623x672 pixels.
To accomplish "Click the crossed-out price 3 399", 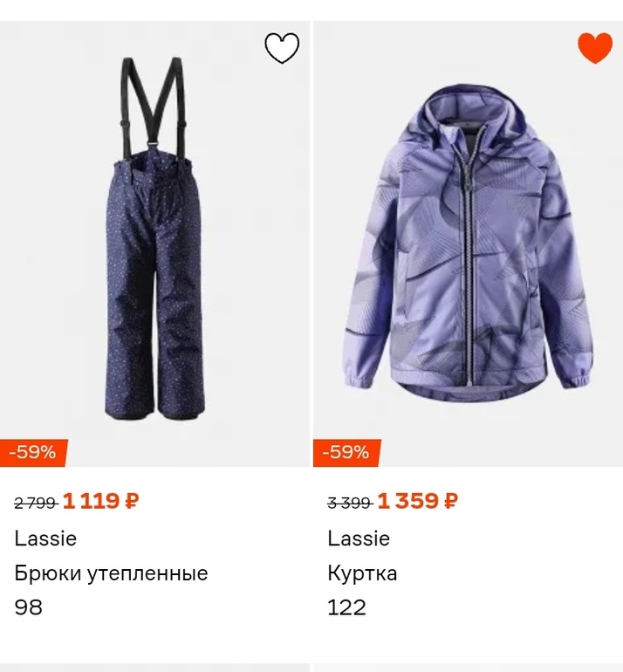I will (x=349, y=503).
